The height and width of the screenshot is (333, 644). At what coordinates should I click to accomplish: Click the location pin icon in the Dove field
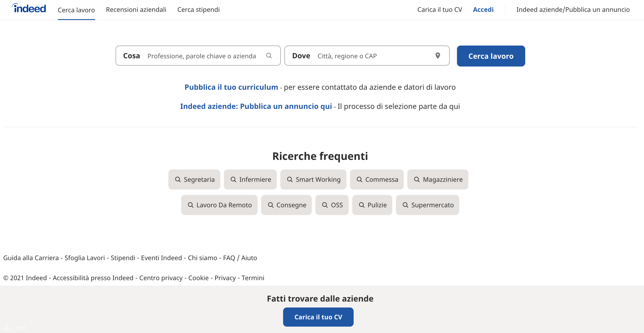[438, 56]
